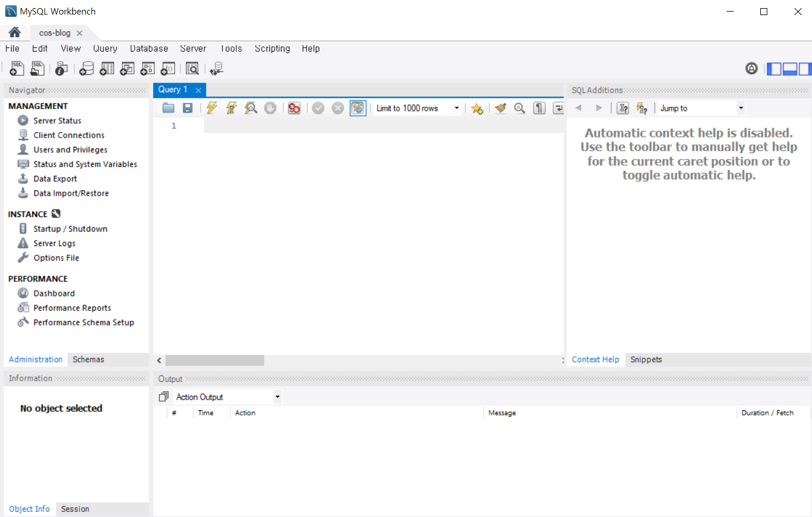The image size is (812, 517).
Task: Execute the whole script (lightning bolt)
Action: click(x=212, y=108)
